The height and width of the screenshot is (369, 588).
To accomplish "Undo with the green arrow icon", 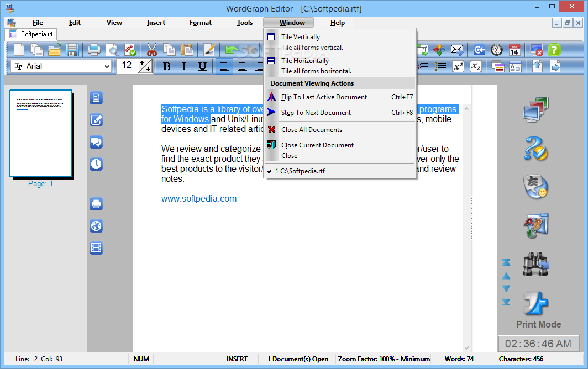I will [x=232, y=50].
